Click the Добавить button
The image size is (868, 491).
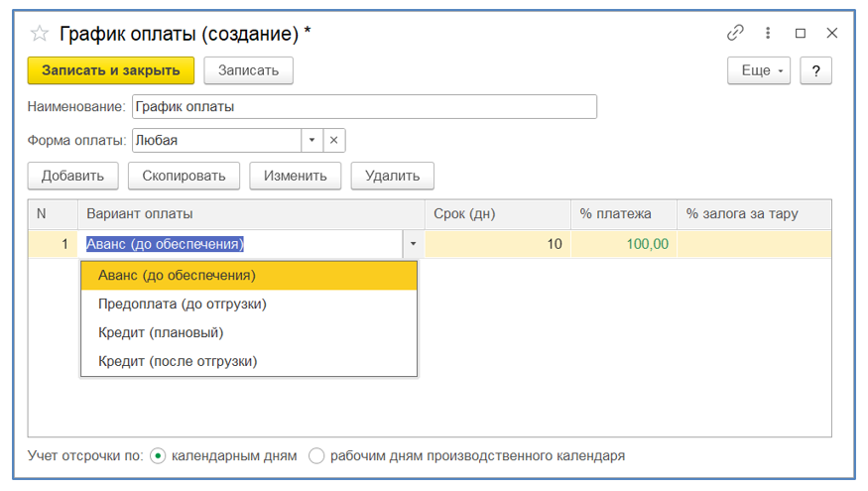[72, 176]
